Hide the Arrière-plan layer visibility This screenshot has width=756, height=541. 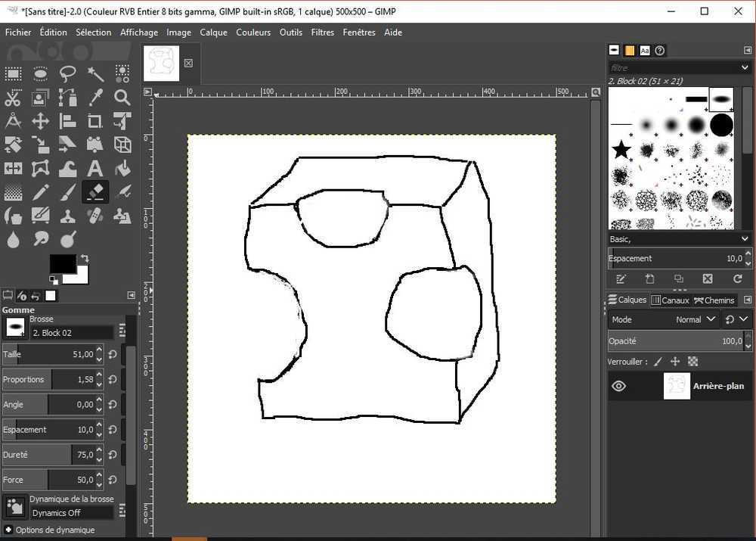pyautogui.click(x=618, y=386)
